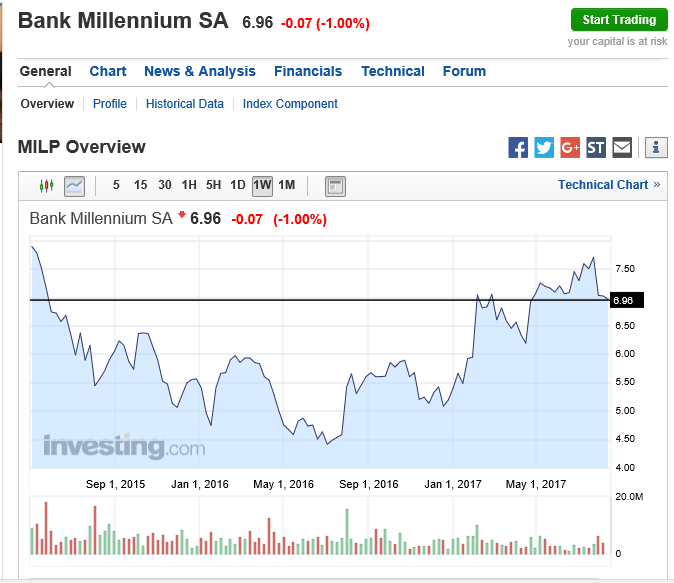Image resolution: width=674 pixels, height=583 pixels.
Task: Click the Sep 1, 2016 axis label
Action: click(x=368, y=484)
